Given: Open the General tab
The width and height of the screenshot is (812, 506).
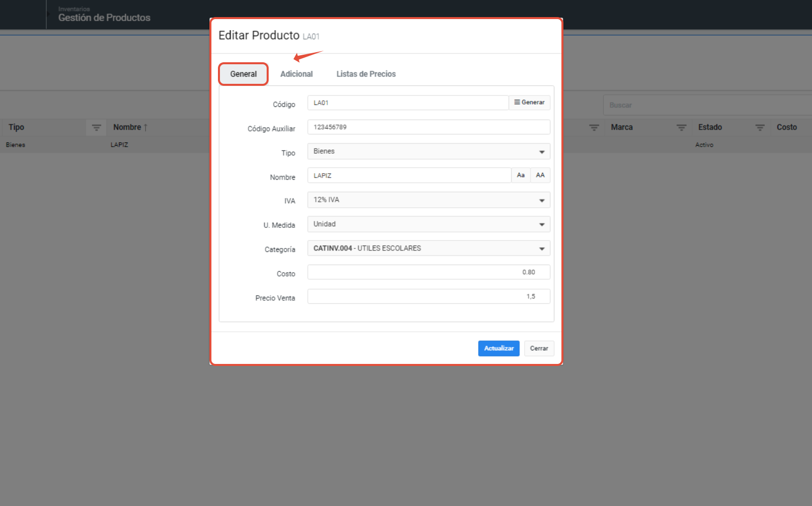Looking at the screenshot, I should coord(244,74).
